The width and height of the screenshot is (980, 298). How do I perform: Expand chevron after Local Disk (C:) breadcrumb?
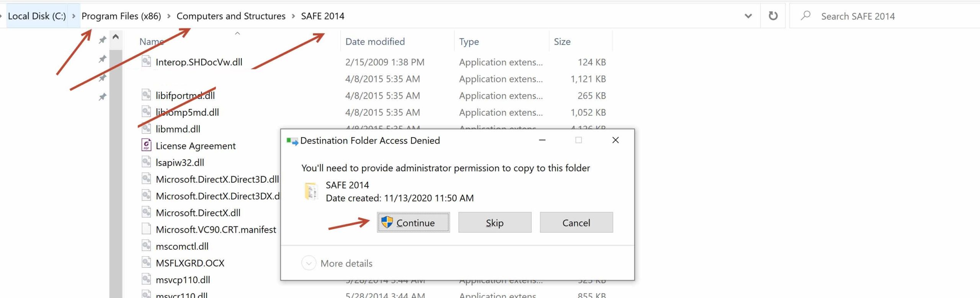click(73, 16)
